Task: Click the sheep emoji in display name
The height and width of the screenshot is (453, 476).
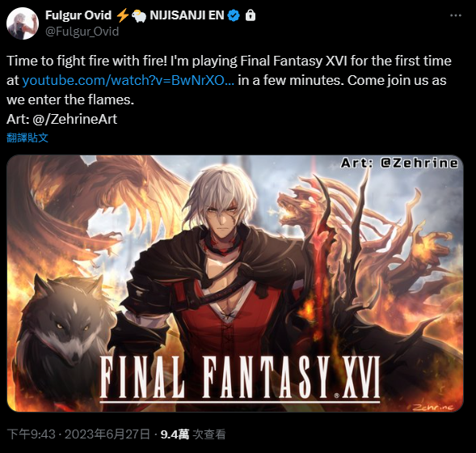Action: click(139, 16)
